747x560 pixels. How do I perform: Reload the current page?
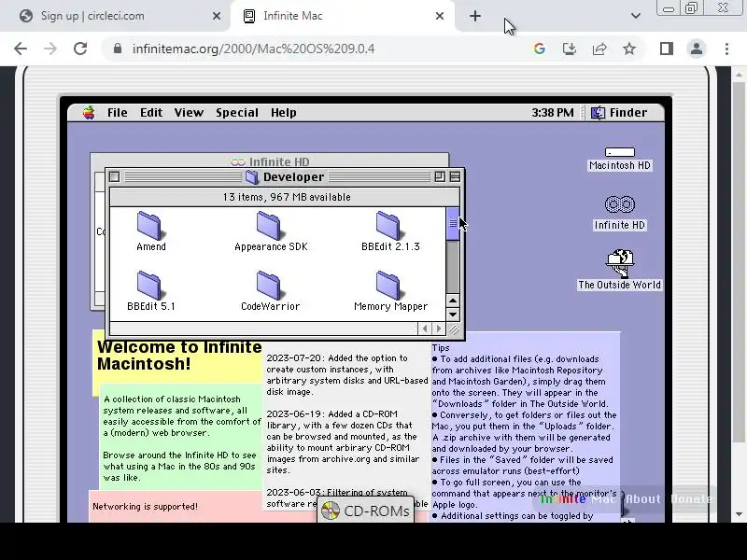point(80,49)
